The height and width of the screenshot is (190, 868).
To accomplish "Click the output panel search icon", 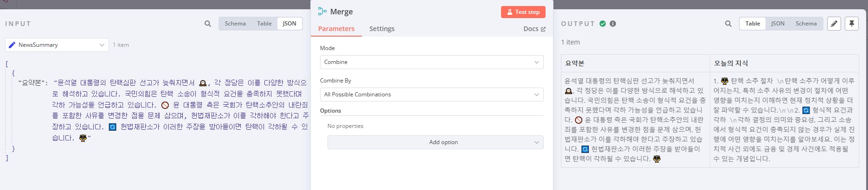I will [x=728, y=24].
